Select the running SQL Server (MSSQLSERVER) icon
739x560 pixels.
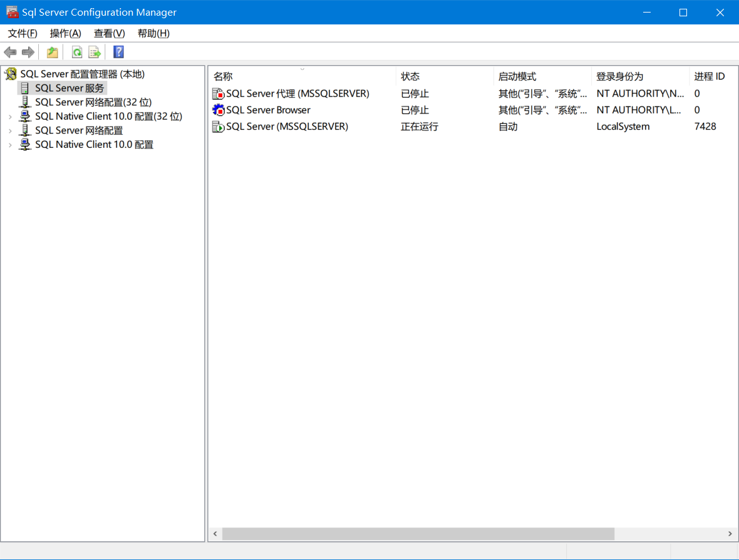pyautogui.click(x=218, y=127)
